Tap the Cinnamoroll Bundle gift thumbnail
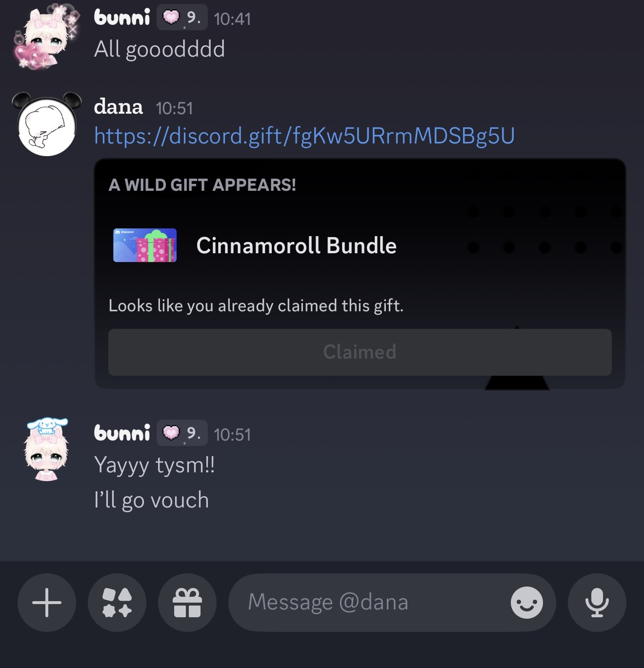 (145, 245)
